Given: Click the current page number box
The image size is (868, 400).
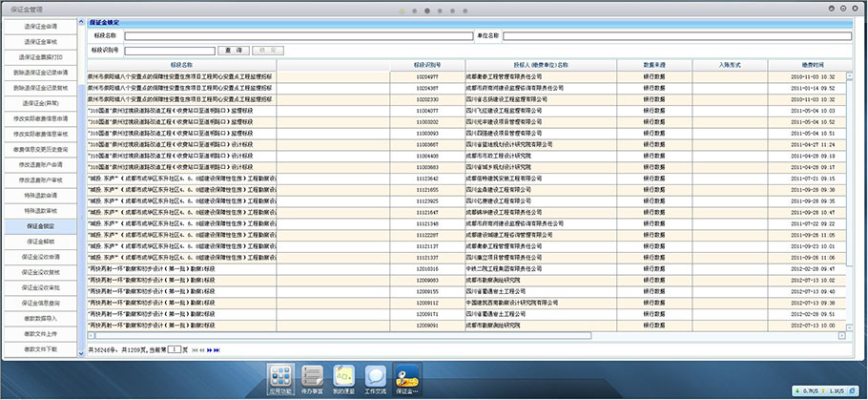Looking at the screenshot, I should tap(175, 349).
